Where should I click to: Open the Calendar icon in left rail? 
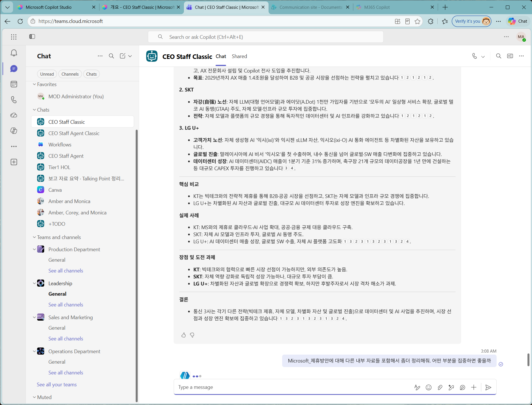(x=14, y=84)
